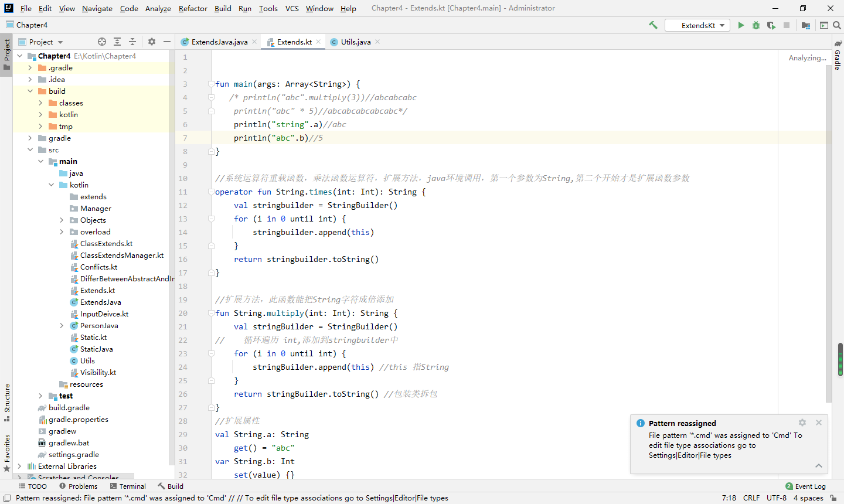Click the Stop run icon

tap(787, 25)
